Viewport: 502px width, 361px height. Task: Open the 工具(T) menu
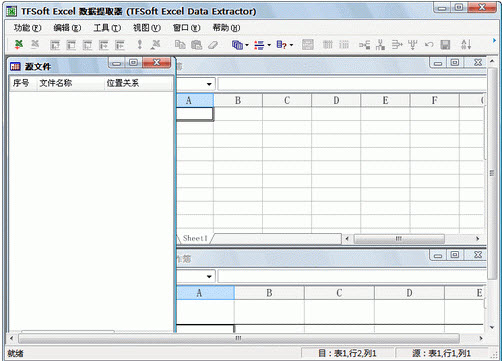pos(107,28)
